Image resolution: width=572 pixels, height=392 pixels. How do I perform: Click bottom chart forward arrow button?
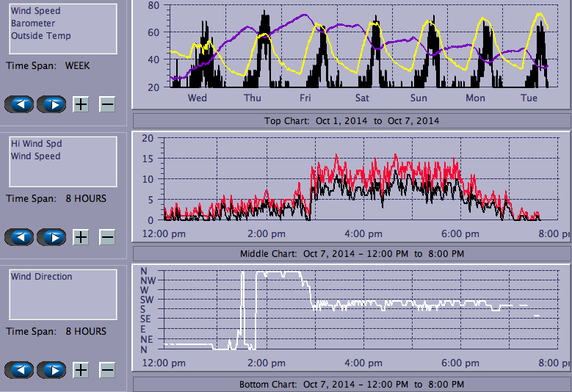point(51,369)
